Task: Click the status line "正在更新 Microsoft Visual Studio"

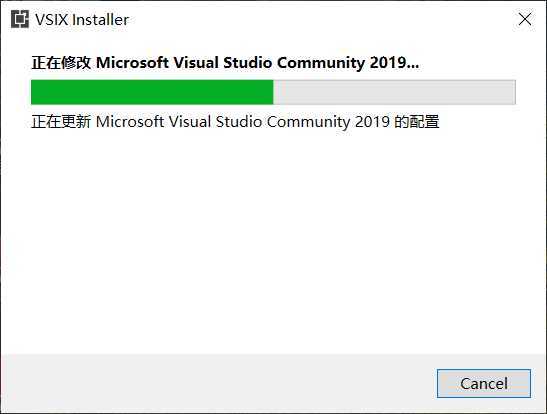Action: coord(235,122)
